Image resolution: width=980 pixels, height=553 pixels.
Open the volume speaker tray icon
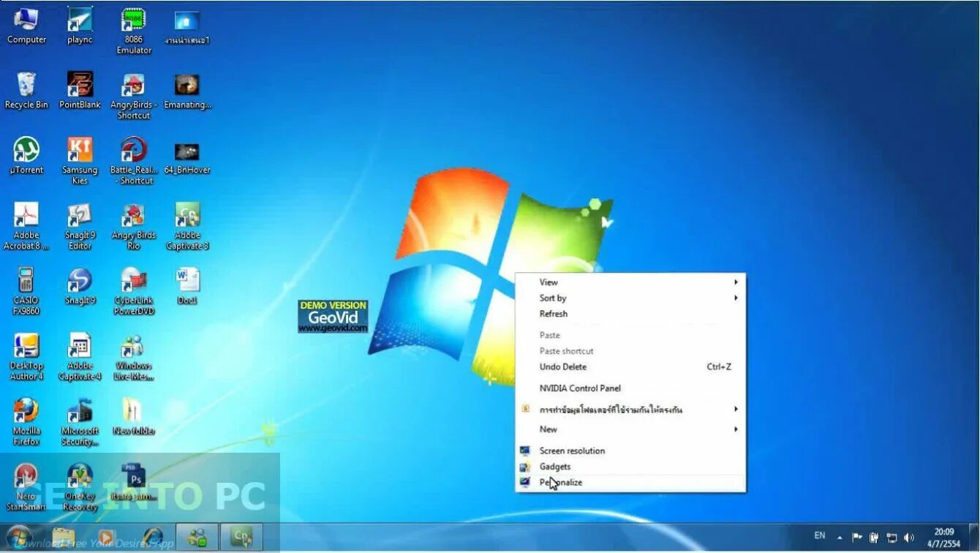coord(909,538)
